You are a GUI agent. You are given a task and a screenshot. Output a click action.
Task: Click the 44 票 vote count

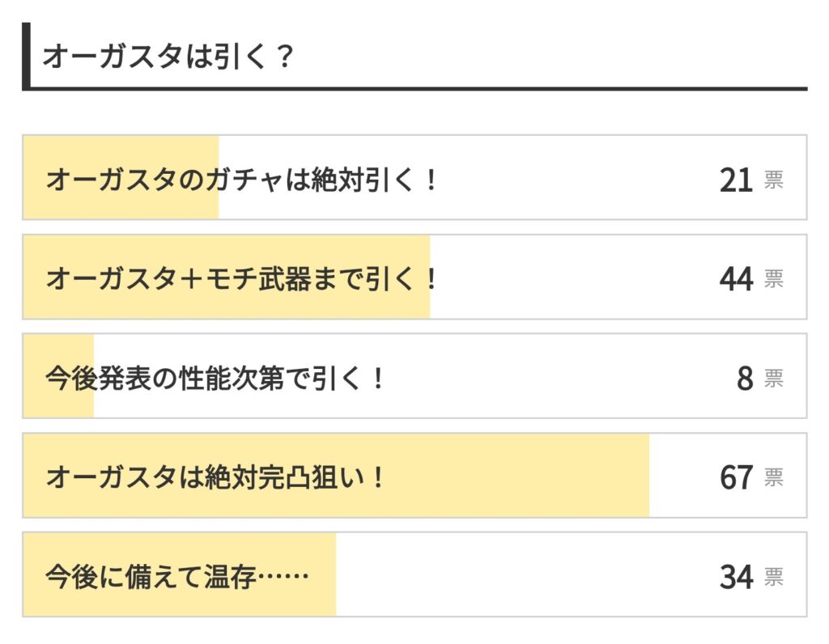coord(751,279)
